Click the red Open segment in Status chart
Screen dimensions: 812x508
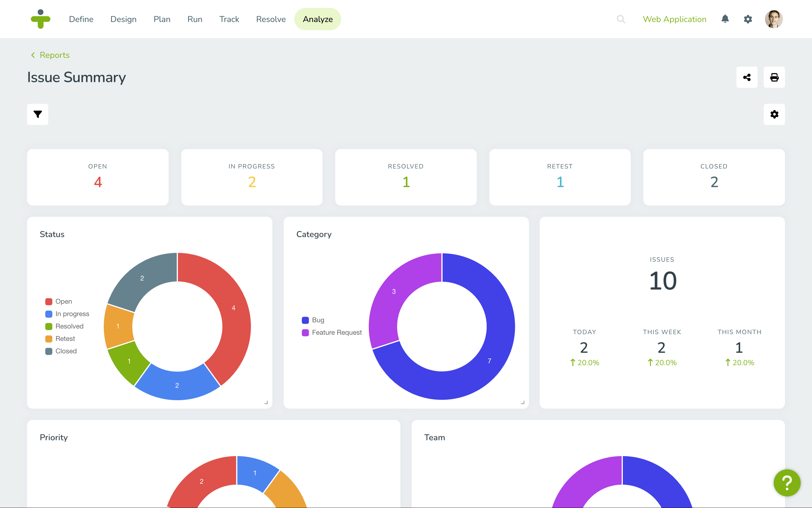pyautogui.click(x=233, y=307)
